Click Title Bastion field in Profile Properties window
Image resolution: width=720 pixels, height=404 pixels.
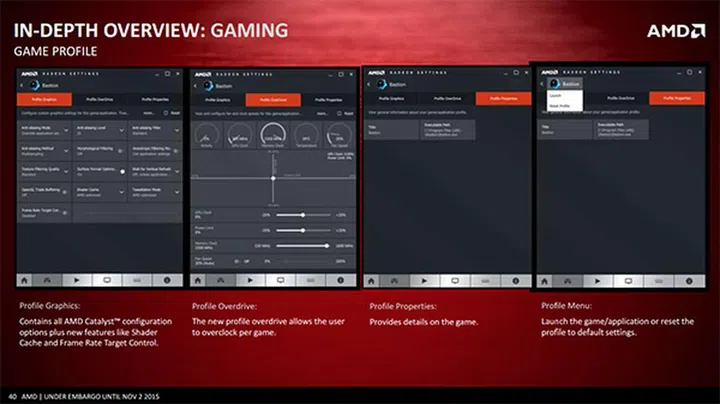coord(392,130)
